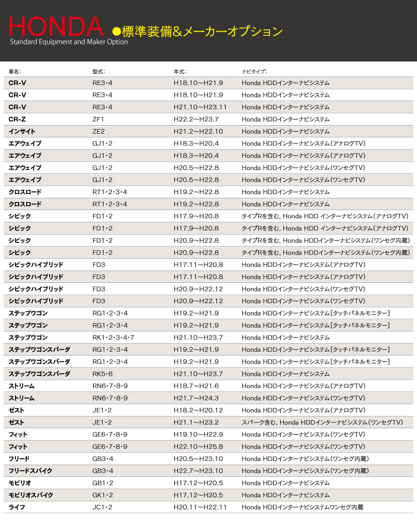Click Standard Equipment and Maker Option subtitle

coord(69,42)
